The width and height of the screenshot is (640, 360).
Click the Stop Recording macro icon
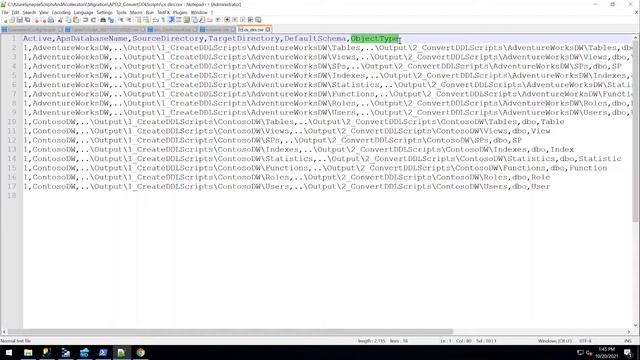click(x=235, y=20)
